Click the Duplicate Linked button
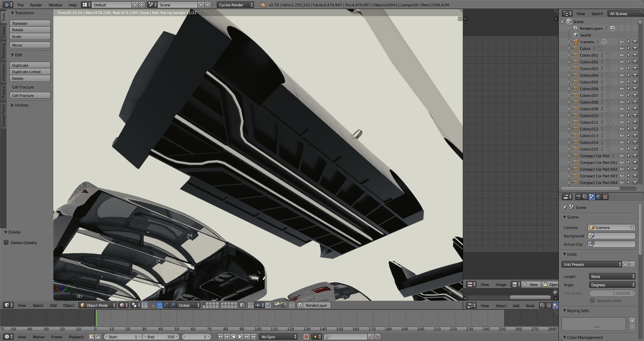The width and height of the screenshot is (644, 341). point(30,71)
